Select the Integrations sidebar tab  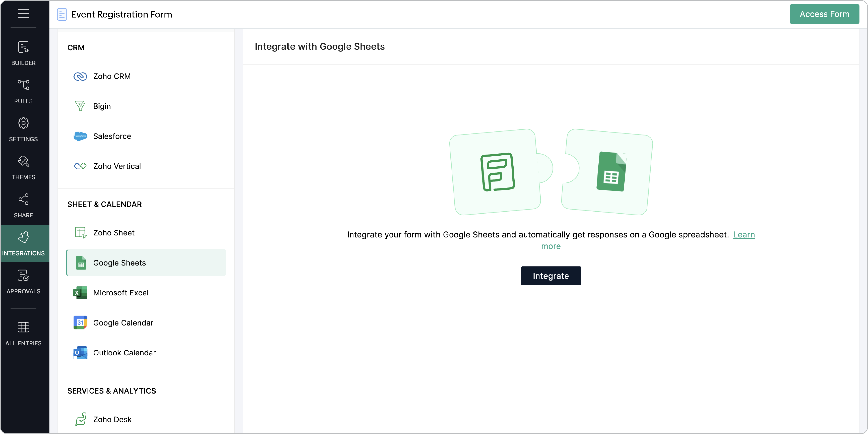tap(23, 243)
